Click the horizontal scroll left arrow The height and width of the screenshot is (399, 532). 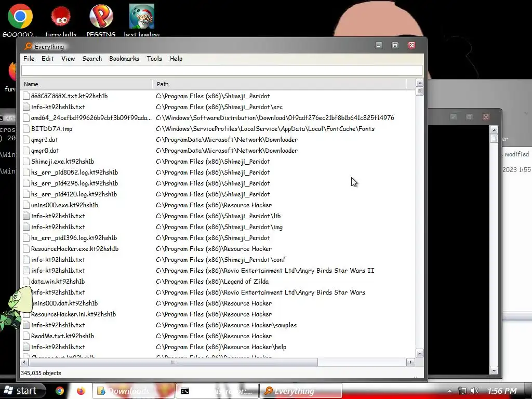24,362
